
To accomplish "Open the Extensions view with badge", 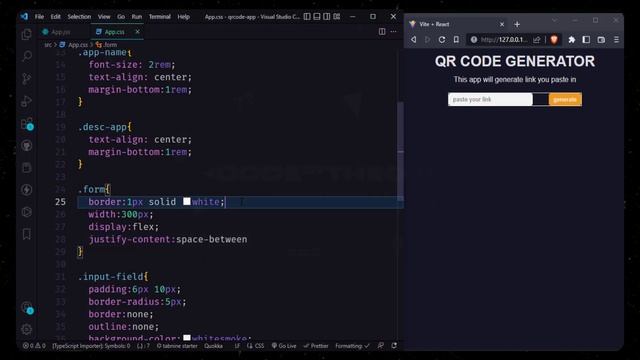I will [x=27, y=124].
